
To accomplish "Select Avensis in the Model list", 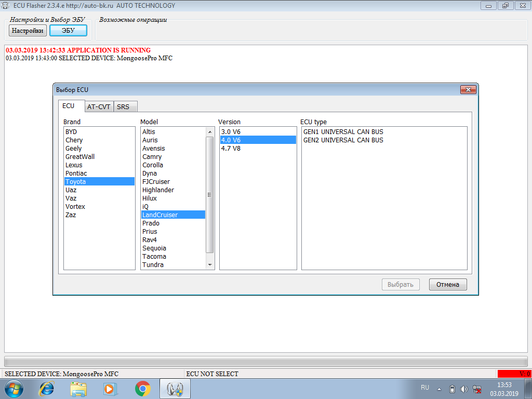I will (174, 148).
